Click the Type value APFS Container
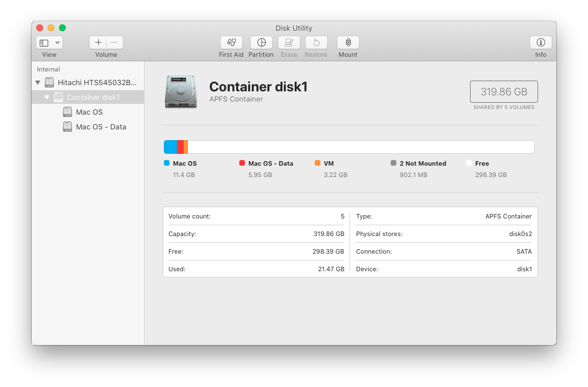The width and height of the screenshot is (588, 387). tap(509, 217)
